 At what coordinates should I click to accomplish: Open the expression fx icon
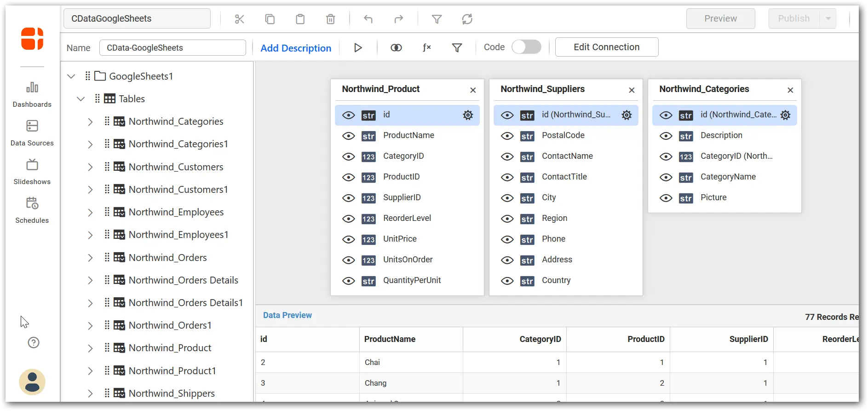coord(426,48)
